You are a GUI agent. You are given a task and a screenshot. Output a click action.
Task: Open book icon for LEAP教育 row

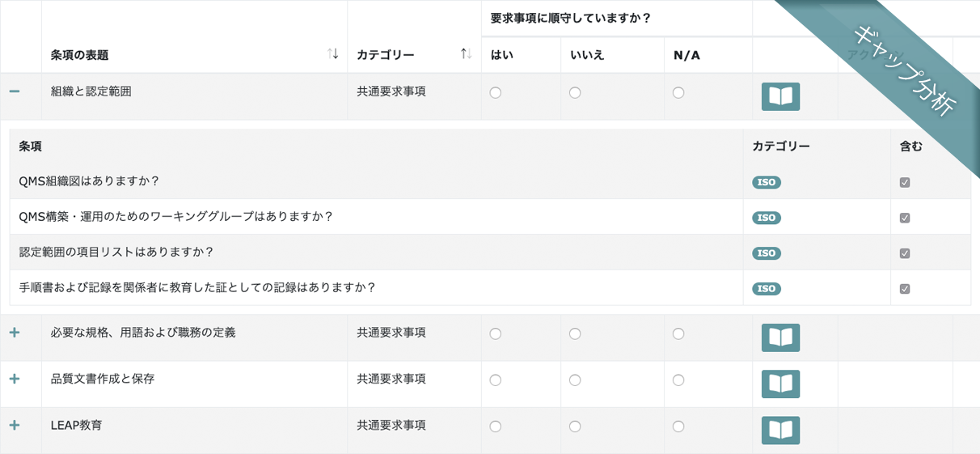(x=780, y=430)
